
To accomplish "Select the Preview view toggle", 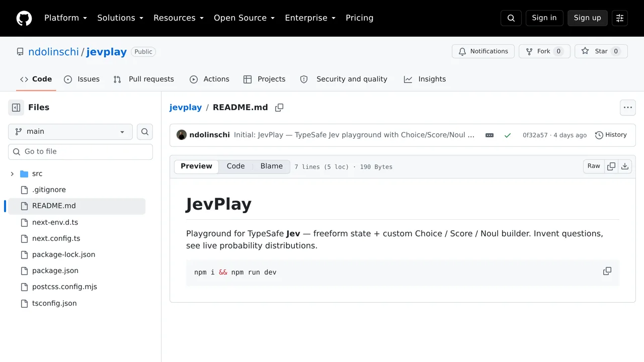I will [196, 166].
